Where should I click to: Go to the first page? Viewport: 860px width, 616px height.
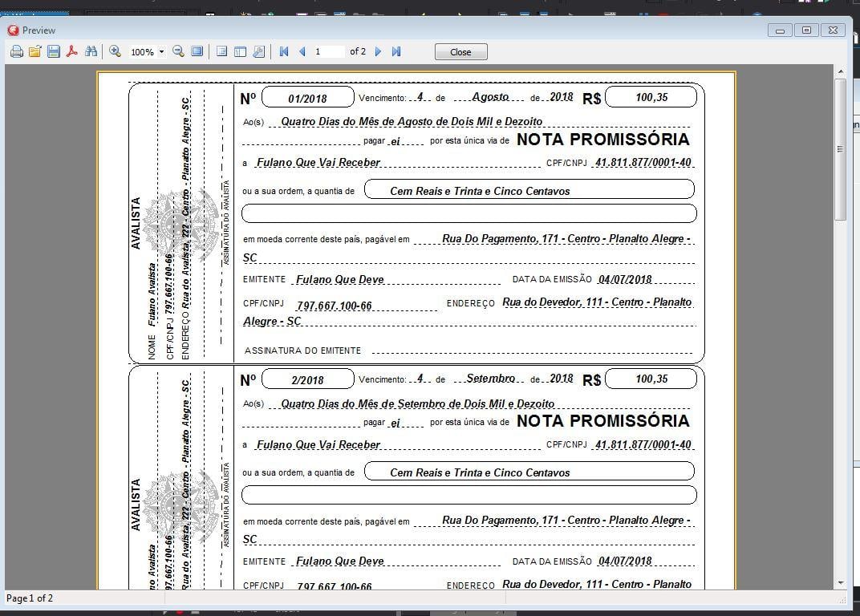(x=283, y=51)
